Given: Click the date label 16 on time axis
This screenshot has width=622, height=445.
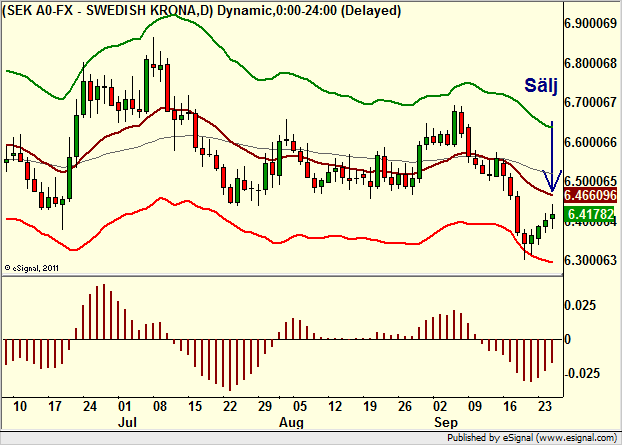Looking at the screenshot, I should (510, 407).
